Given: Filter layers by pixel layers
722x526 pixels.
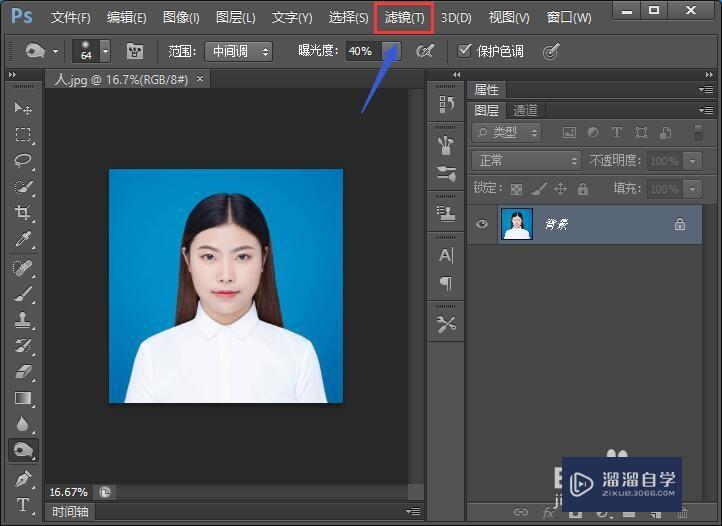Looking at the screenshot, I should point(570,133).
